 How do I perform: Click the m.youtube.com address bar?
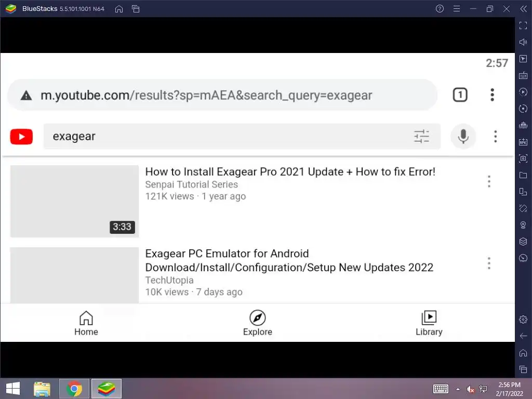coord(222,95)
